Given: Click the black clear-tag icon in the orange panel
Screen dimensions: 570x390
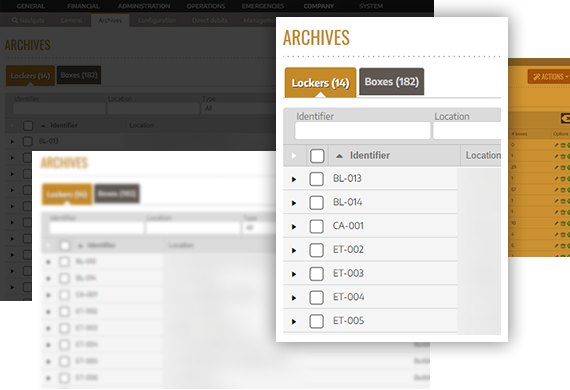Looking at the screenshot, I should pyautogui.click(x=566, y=118).
